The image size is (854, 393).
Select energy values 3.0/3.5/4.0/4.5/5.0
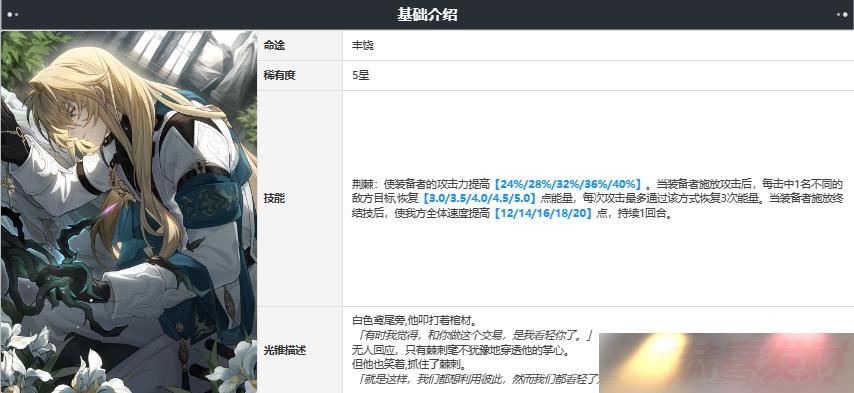[x=479, y=199]
